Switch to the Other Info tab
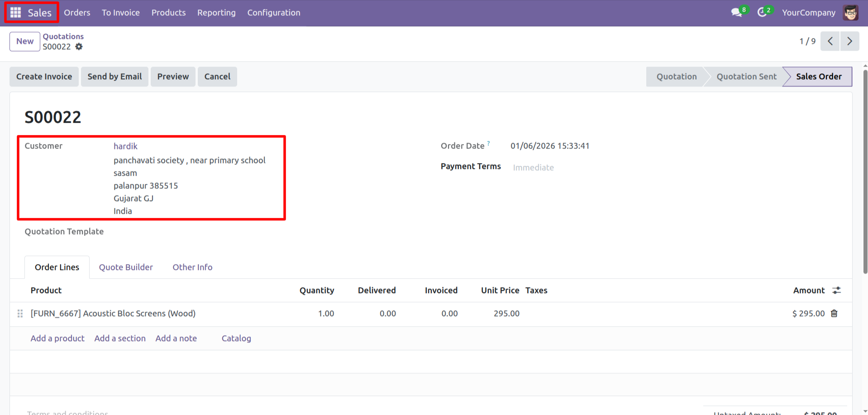Screen dimensions: 868x415 [x=192, y=267]
